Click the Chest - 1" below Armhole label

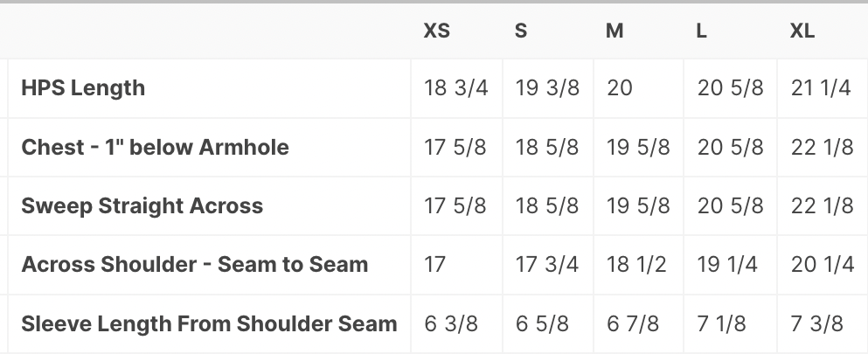(155, 147)
